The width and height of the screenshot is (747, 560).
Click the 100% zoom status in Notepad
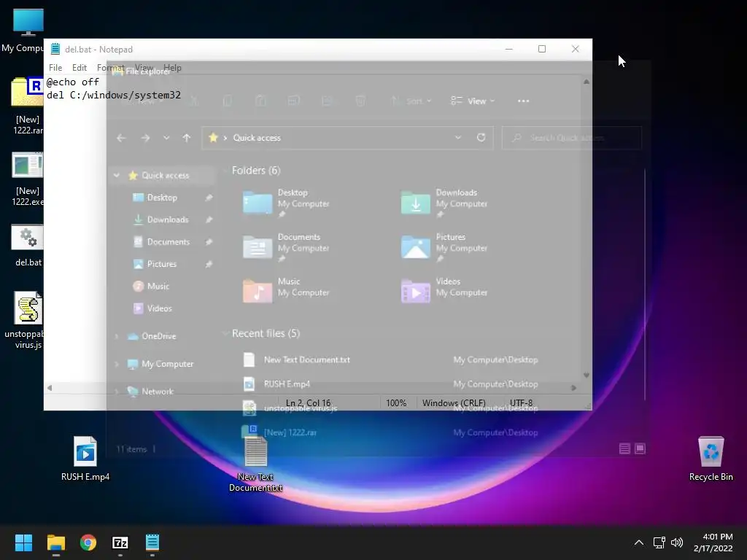396,402
